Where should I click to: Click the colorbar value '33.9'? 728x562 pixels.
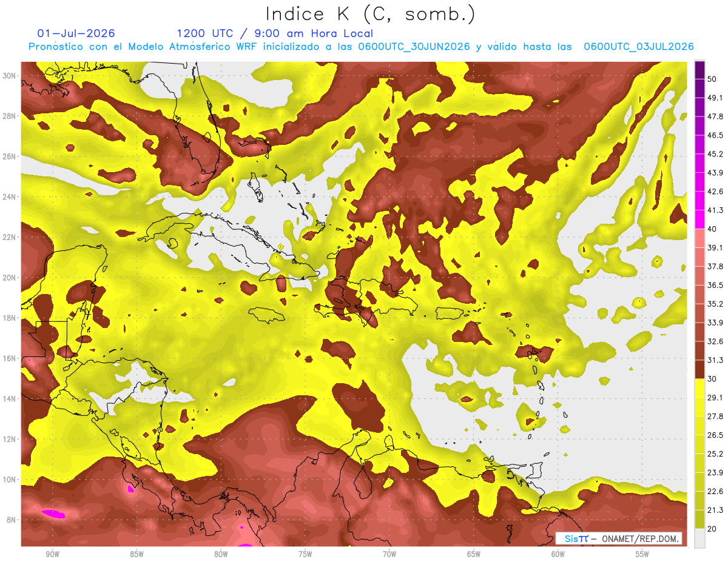tap(715, 323)
